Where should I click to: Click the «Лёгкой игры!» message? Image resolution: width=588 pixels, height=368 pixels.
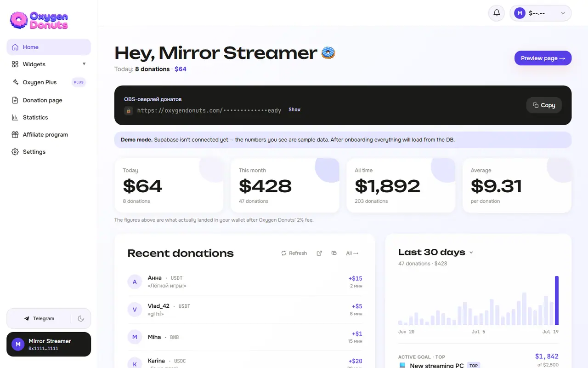167,286
